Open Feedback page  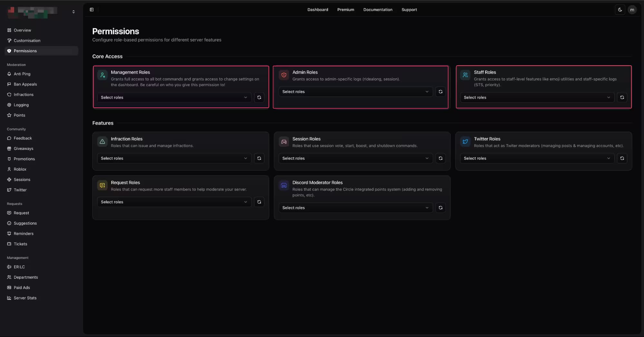pos(41,138)
